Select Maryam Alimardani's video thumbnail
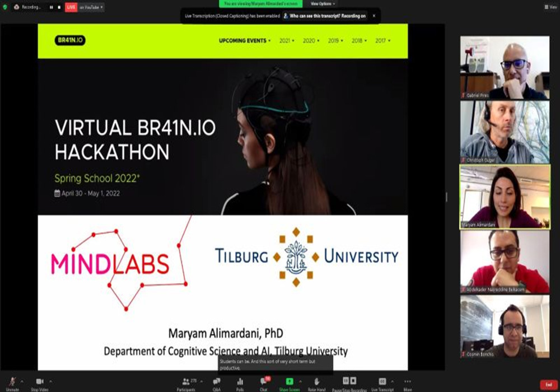The width and height of the screenshot is (560, 392). [505, 197]
